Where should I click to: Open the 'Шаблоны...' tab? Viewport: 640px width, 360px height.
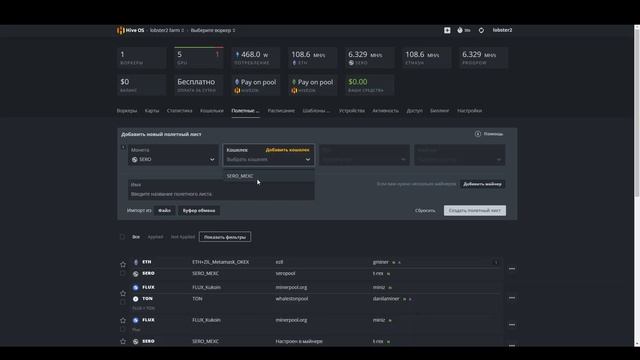[316, 111]
